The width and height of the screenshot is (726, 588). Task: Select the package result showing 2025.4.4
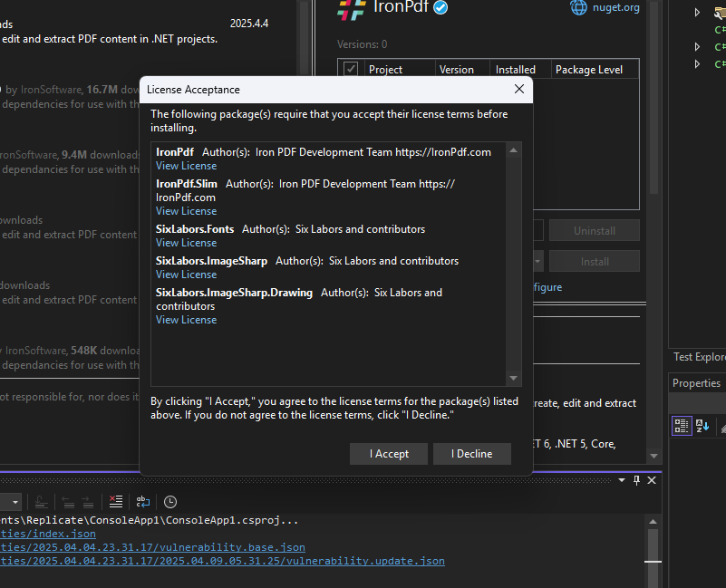(148, 31)
